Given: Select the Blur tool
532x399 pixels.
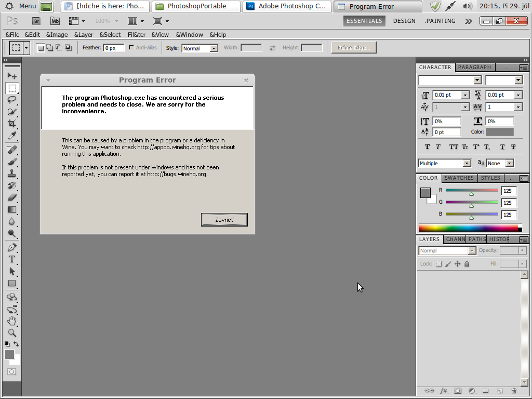Looking at the screenshot, I should [12, 221].
